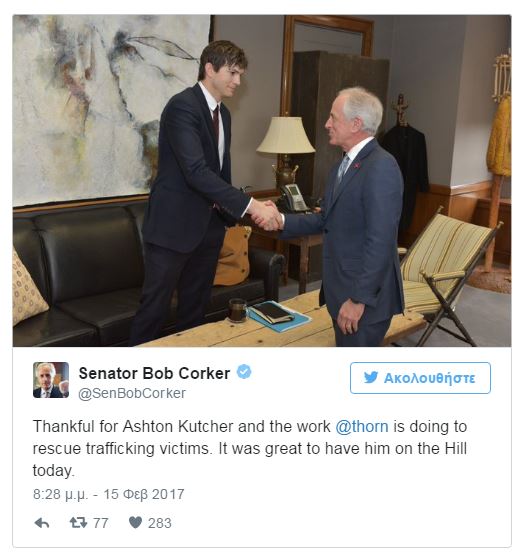Retweet using the retweet arrows icon
This screenshot has width=521, height=554.
[78, 523]
